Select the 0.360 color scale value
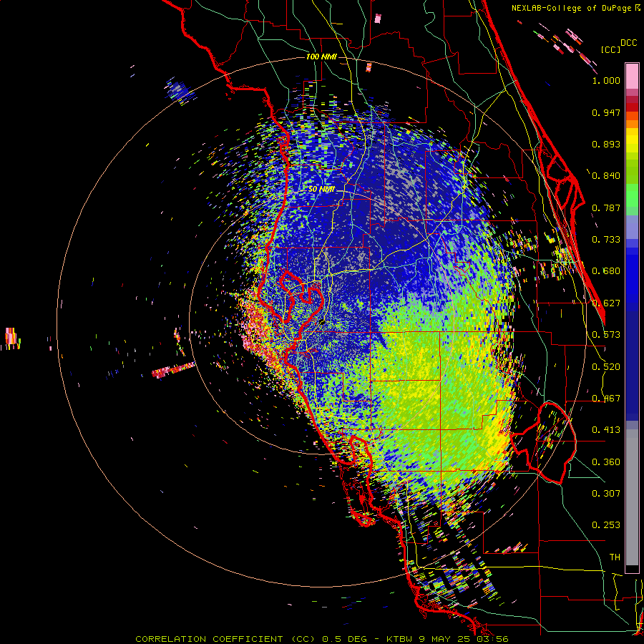The height and width of the screenshot is (644, 644). pos(606,462)
